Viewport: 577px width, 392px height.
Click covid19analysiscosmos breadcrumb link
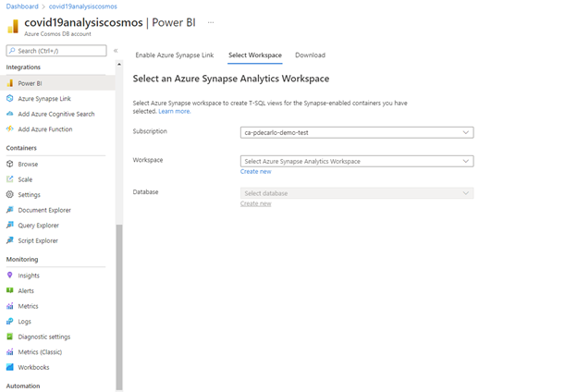pos(83,6)
